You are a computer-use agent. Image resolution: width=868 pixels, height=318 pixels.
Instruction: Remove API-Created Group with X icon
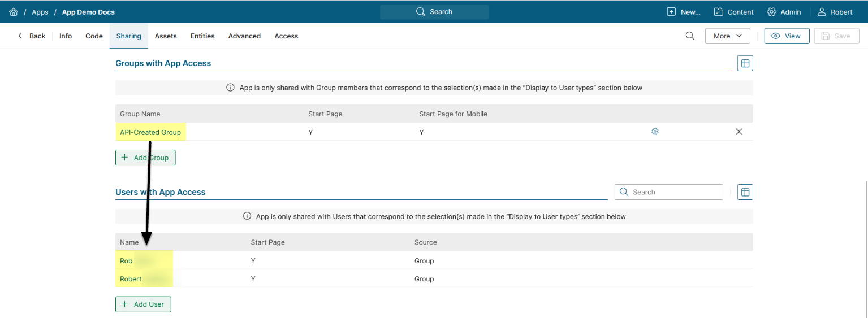739,132
